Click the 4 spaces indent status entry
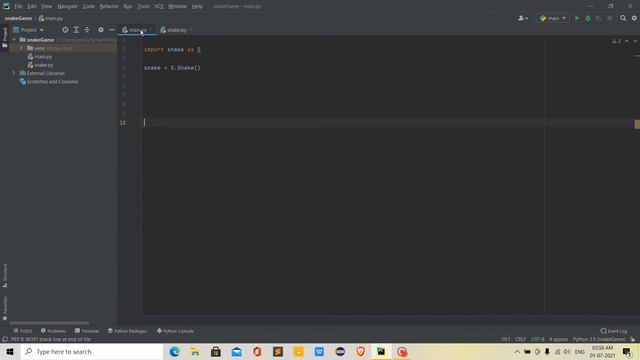 (x=558, y=339)
